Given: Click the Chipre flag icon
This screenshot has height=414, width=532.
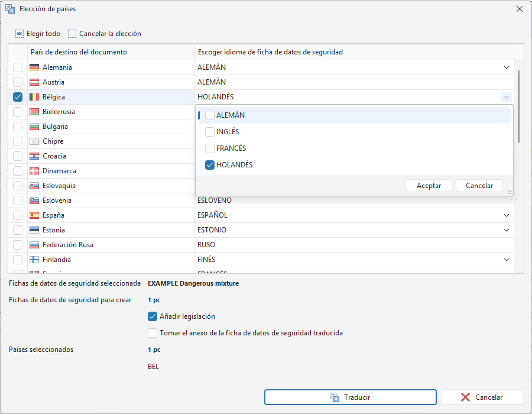Looking at the screenshot, I should tap(34, 141).
